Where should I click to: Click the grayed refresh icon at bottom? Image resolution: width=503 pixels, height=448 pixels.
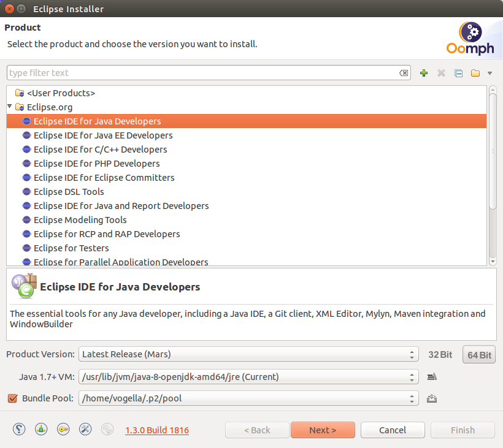[107, 429]
